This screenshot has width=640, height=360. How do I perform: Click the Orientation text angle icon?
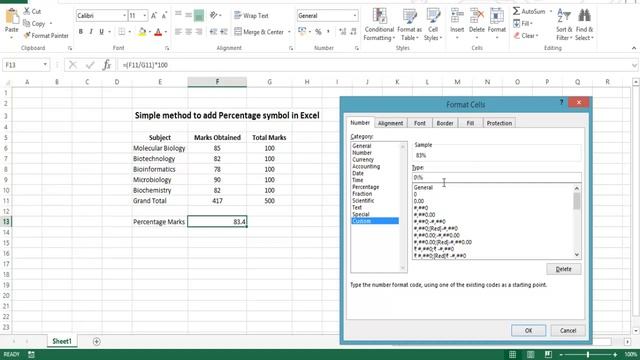213,16
